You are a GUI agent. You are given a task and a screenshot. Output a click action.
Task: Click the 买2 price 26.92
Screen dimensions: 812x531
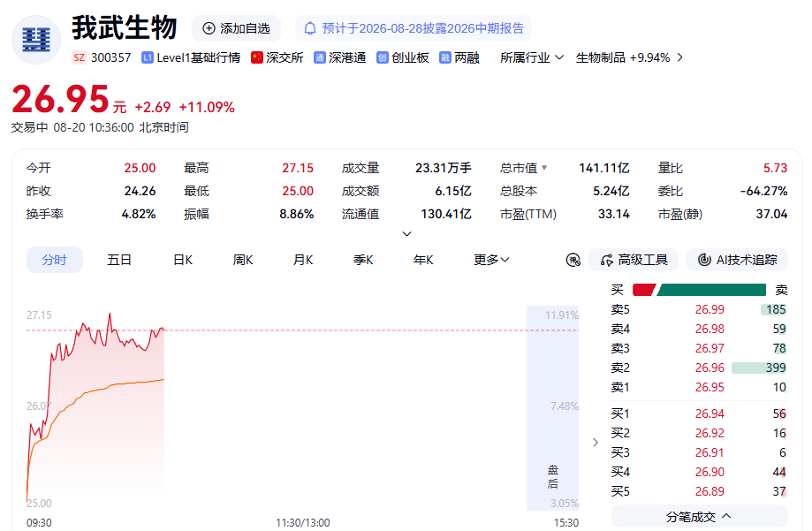coord(710,433)
